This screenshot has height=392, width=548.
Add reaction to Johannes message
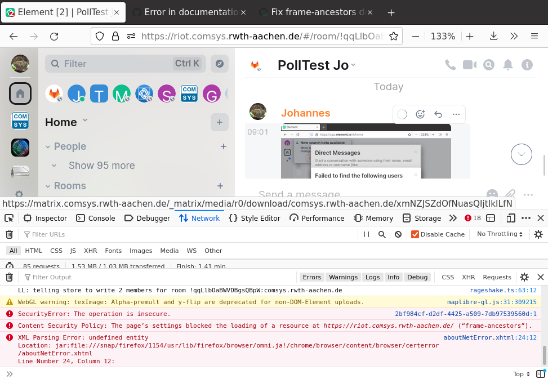click(x=420, y=114)
